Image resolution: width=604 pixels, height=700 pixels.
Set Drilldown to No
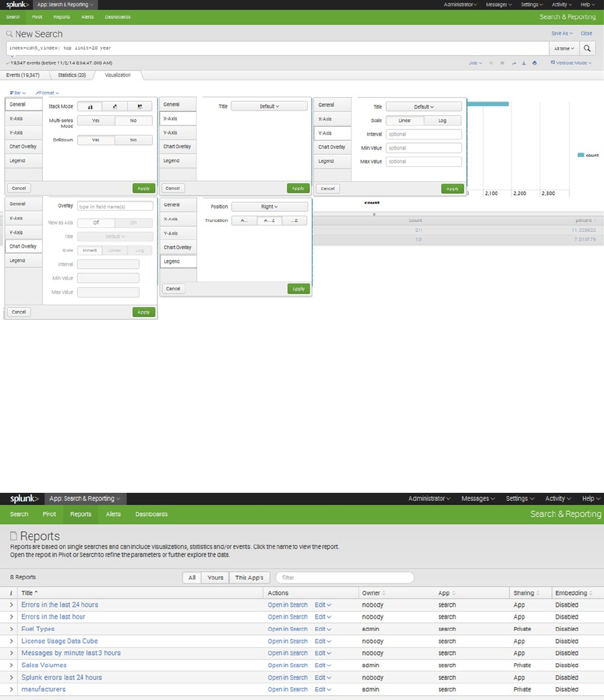click(133, 139)
